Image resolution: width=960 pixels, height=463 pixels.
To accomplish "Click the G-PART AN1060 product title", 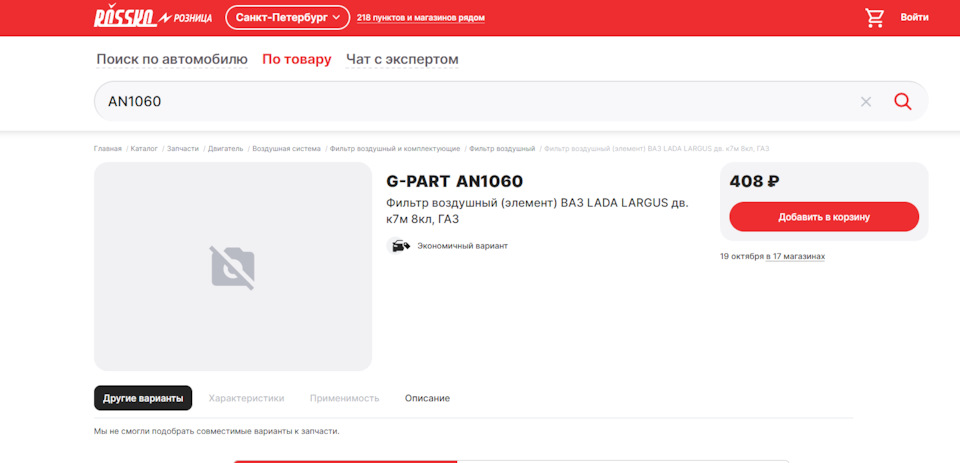I will click(455, 181).
